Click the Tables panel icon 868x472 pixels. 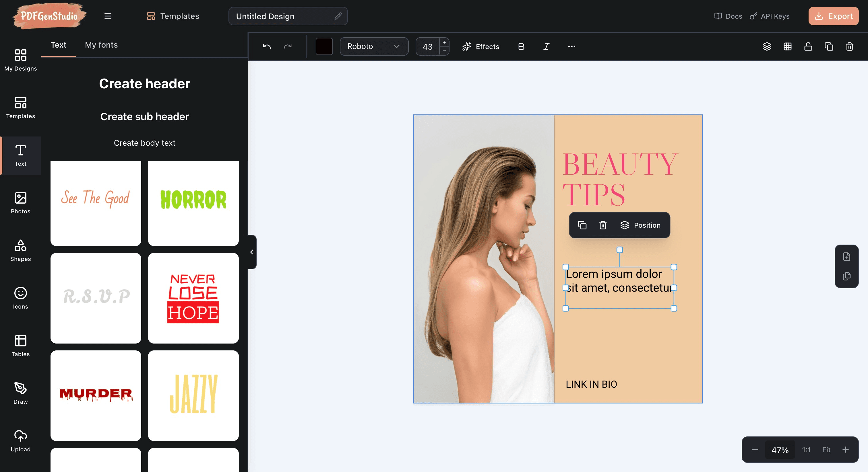(21, 346)
